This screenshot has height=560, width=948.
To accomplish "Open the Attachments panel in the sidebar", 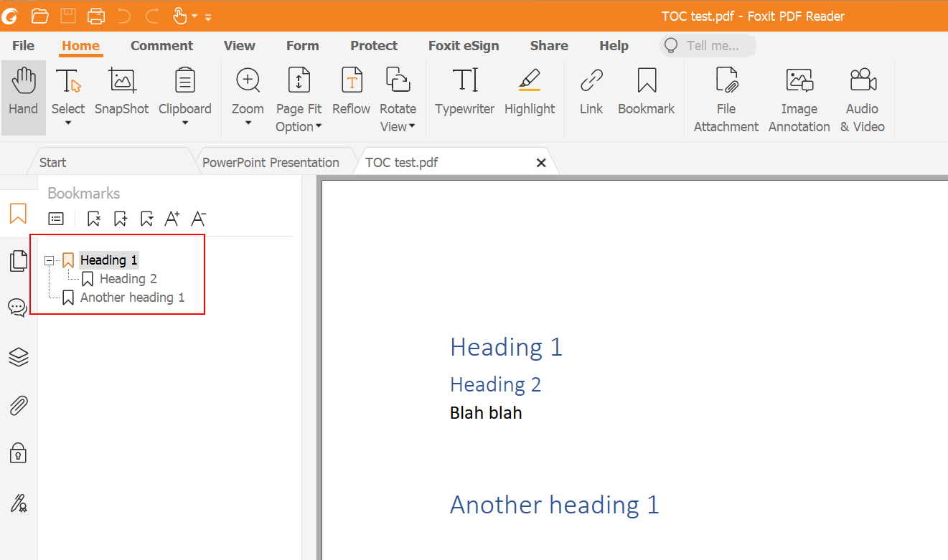I will pos(17,405).
